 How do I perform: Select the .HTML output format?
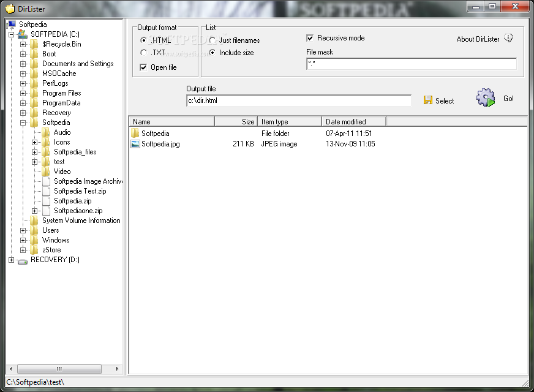144,40
